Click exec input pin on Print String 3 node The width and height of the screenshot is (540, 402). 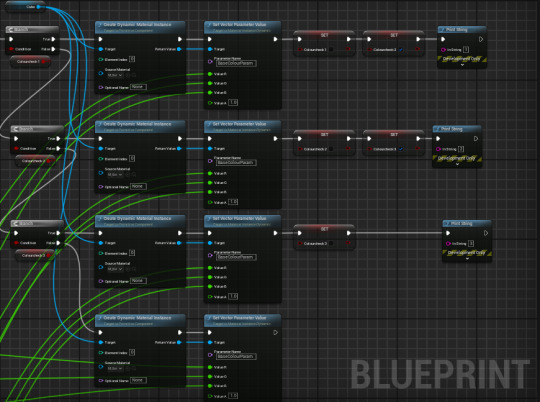click(x=448, y=233)
